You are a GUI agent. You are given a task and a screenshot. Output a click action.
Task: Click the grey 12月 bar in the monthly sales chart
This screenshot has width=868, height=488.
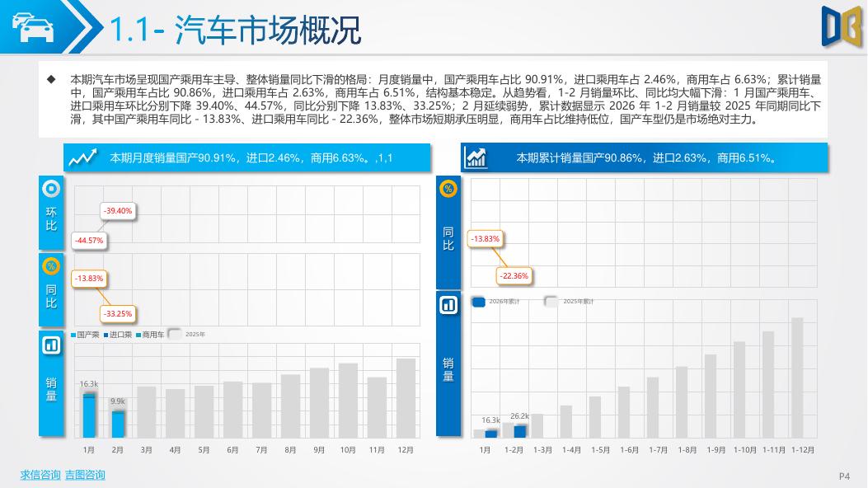(406, 398)
